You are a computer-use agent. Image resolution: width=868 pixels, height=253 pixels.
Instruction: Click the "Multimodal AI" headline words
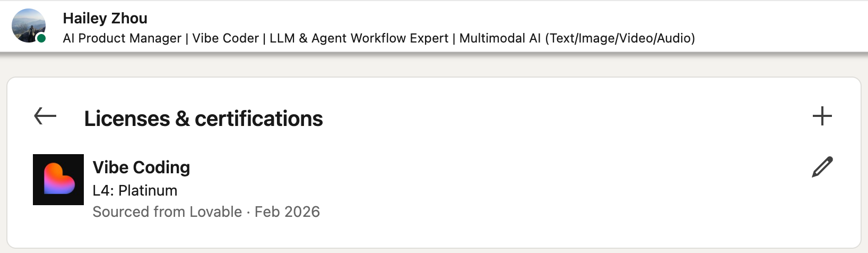[x=500, y=38]
